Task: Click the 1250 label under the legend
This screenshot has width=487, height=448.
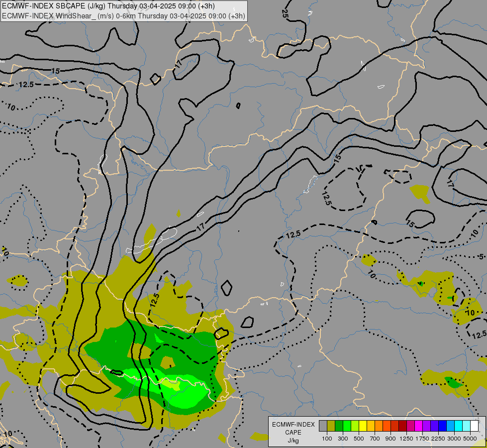Action: point(406,439)
